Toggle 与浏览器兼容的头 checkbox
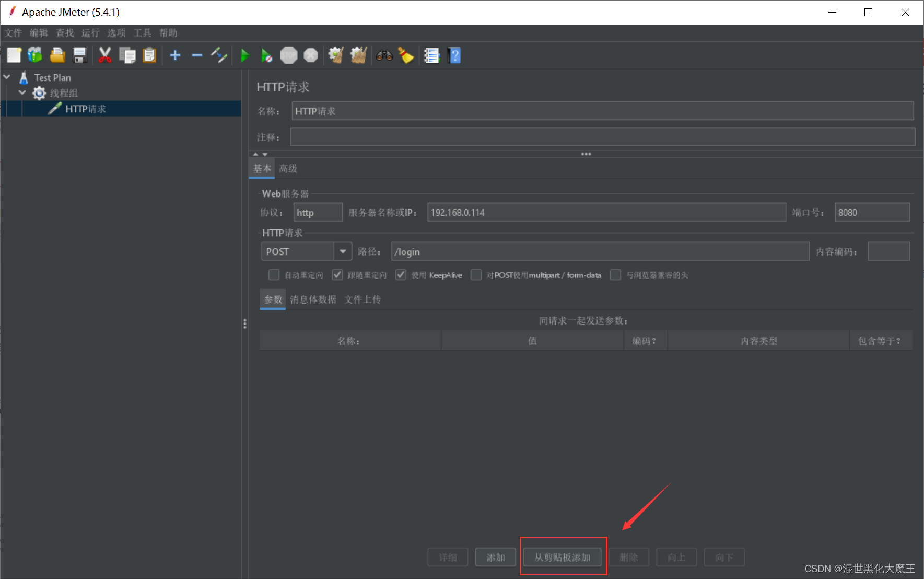Viewport: 924px width, 579px height. (616, 275)
